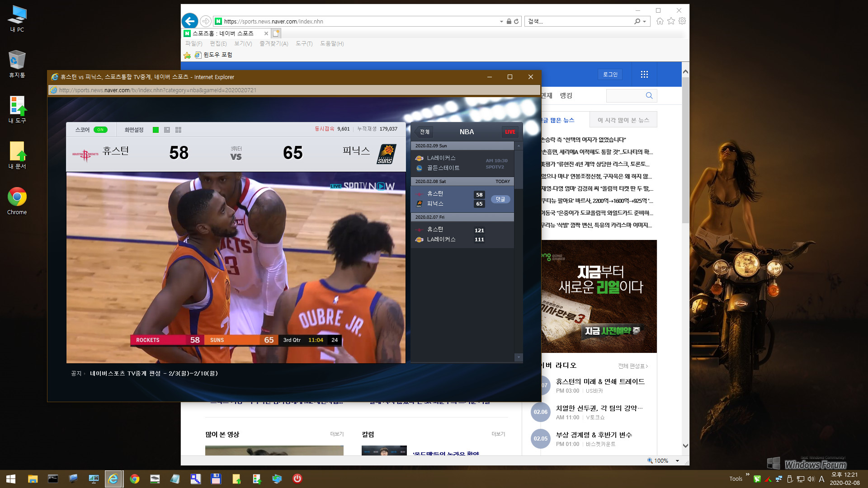Screen dimensions: 868x488
Task: Select the picture-in-picture layout icon
Action: coord(167,130)
